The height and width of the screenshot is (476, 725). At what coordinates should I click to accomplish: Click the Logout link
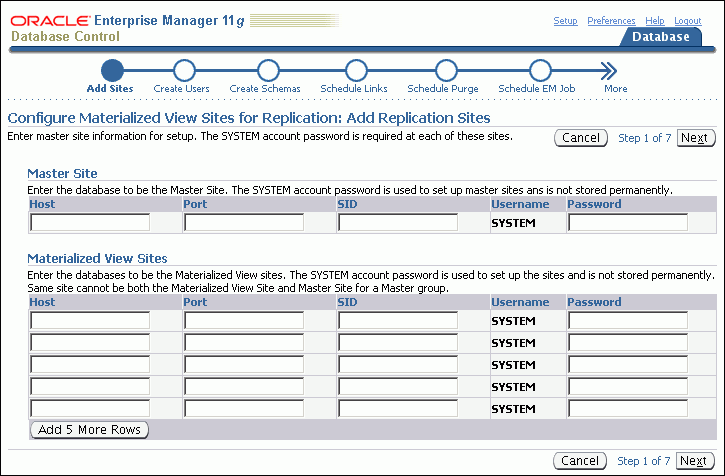coord(688,21)
